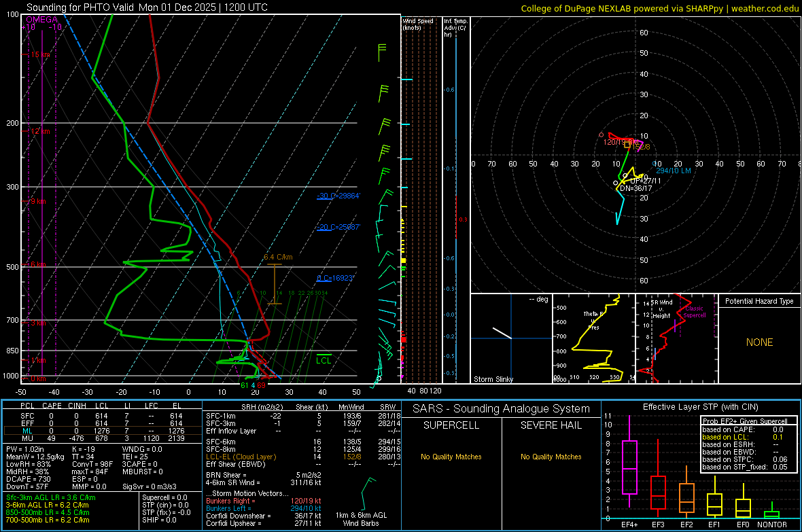
Task: Click the red 'Bunkers Right' line
Action: (x=264, y=501)
